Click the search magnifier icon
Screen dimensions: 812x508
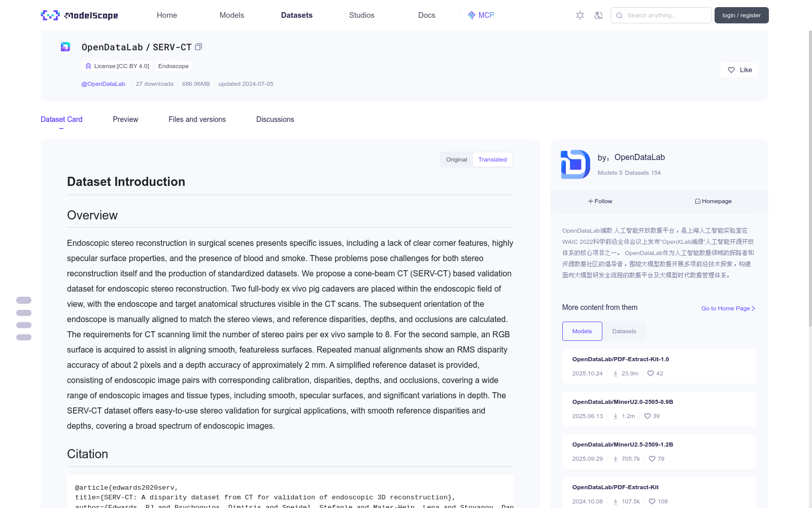[x=619, y=15]
